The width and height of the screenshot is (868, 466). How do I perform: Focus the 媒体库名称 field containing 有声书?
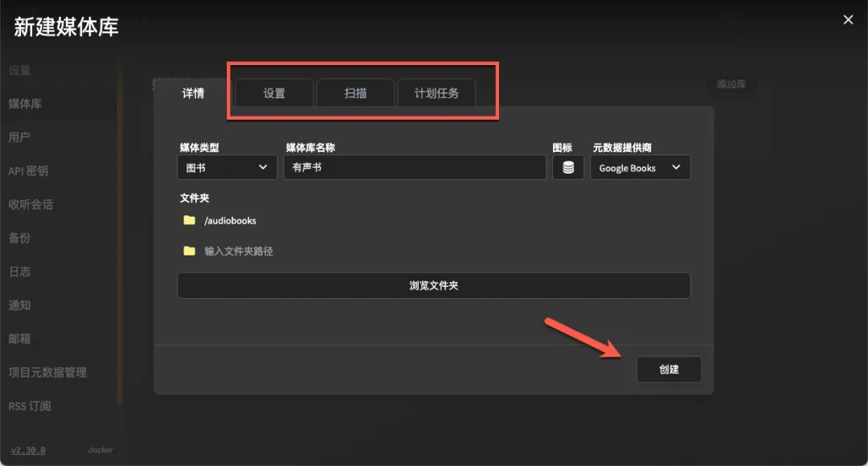point(414,167)
